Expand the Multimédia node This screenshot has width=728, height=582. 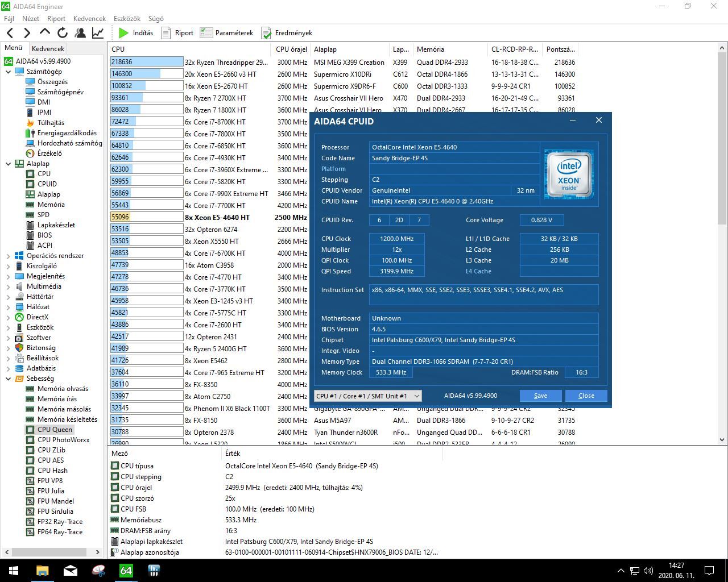click(x=8, y=286)
